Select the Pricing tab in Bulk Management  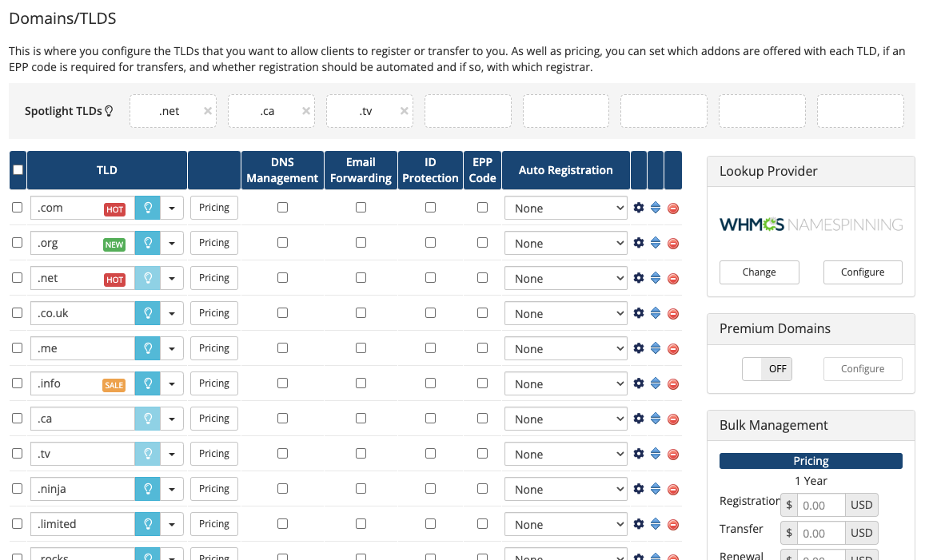coord(811,461)
